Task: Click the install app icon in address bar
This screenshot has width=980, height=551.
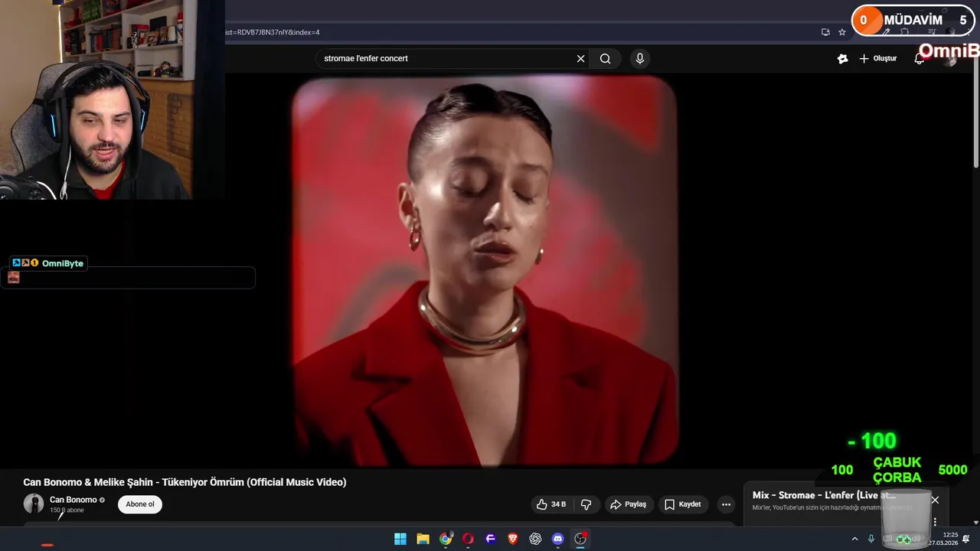Action: [825, 32]
